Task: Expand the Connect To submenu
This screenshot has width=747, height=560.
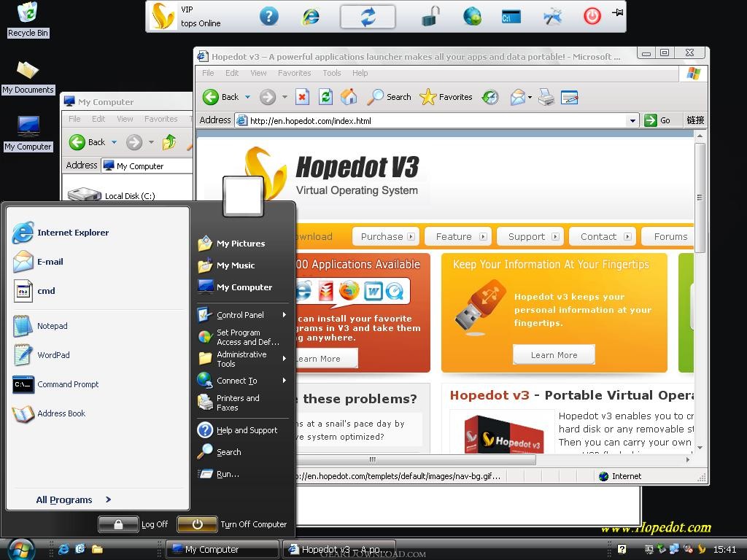Action: pos(284,381)
